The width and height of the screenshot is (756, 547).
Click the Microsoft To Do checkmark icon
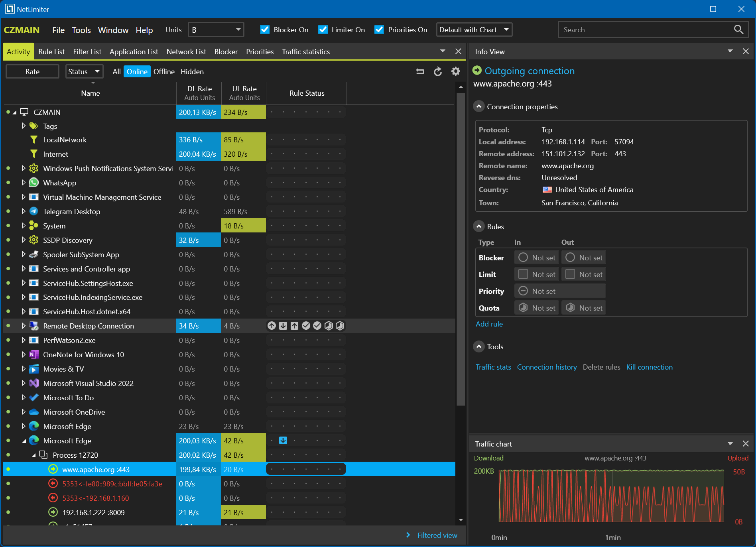(x=34, y=397)
